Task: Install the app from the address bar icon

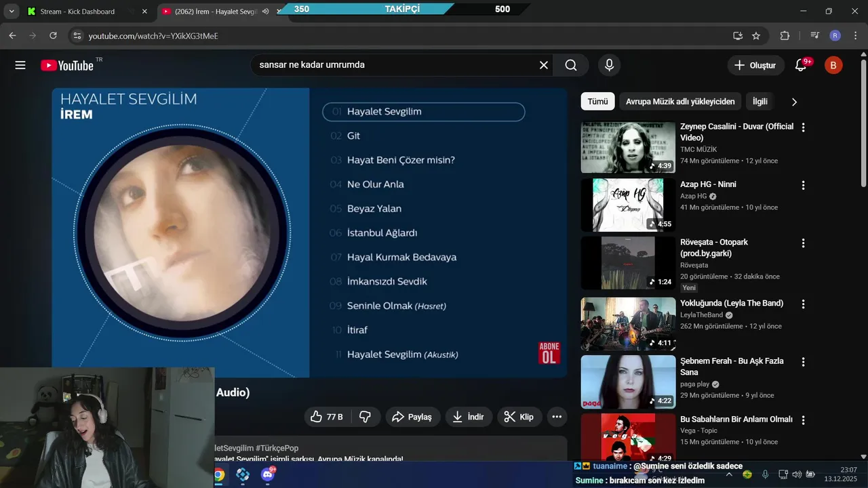Action: [738, 36]
